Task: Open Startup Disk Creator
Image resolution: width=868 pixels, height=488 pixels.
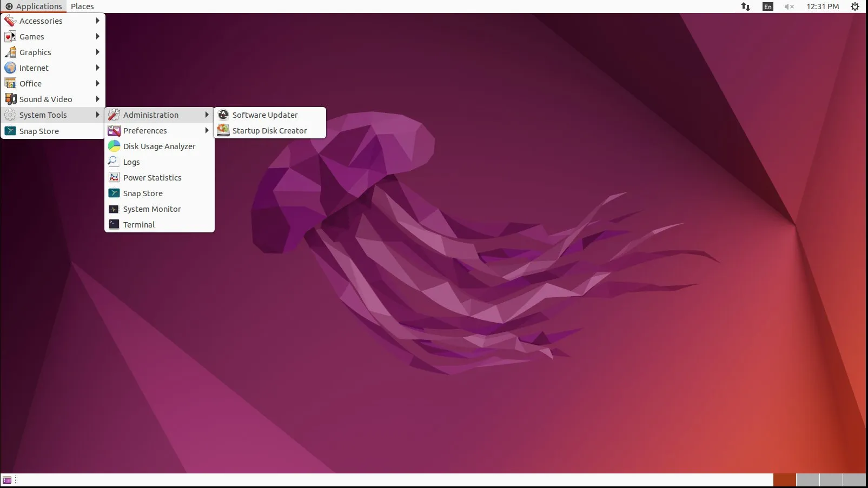Action: (x=269, y=130)
